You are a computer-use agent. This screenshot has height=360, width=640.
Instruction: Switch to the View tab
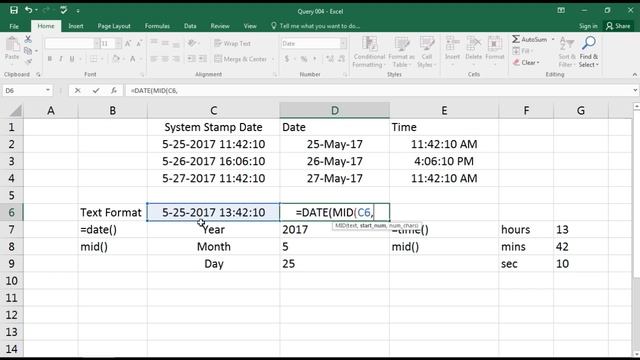[x=250, y=26]
